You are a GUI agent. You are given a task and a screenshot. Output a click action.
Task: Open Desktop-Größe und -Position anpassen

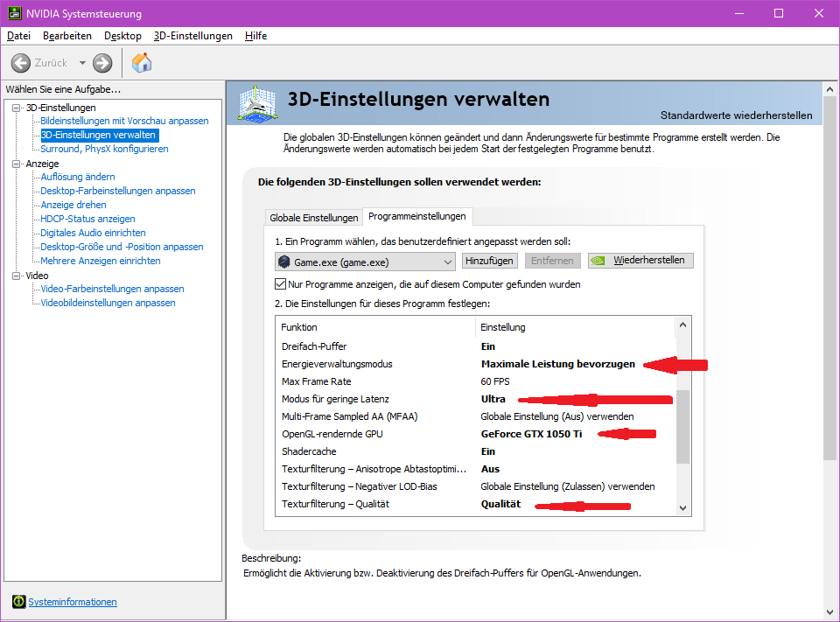[122, 247]
